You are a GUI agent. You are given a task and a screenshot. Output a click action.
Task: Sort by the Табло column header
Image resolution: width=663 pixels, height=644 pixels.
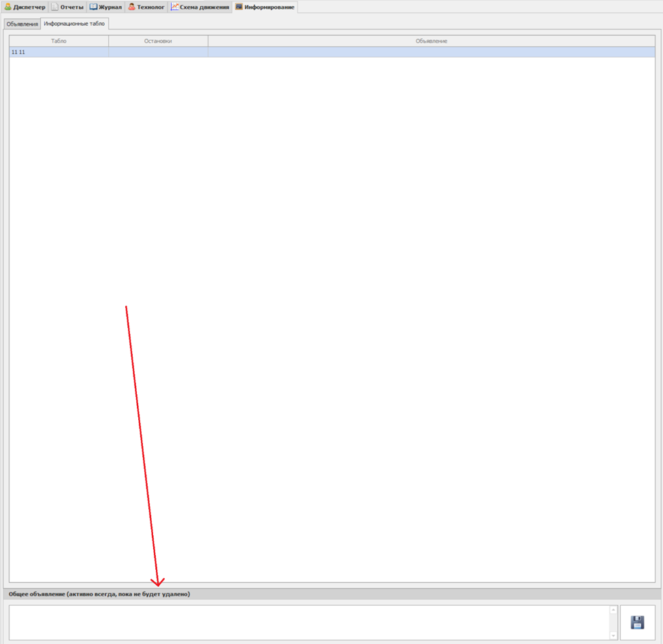click(x=59, y=42)
